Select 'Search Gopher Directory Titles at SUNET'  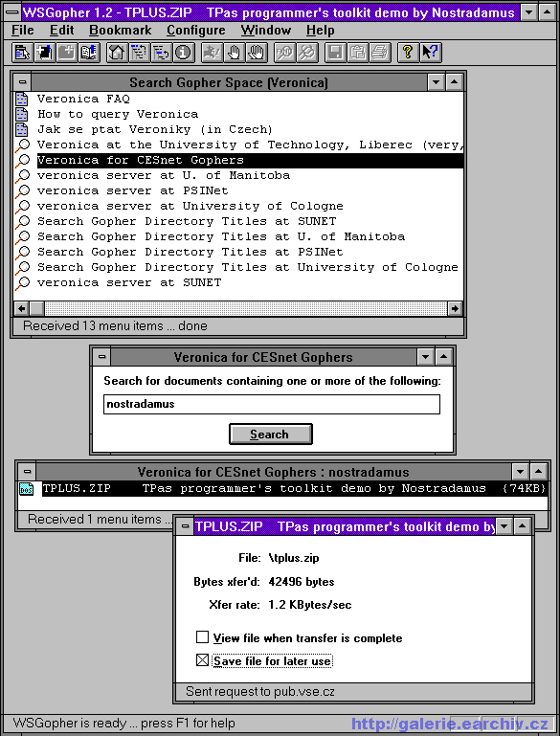187,221
